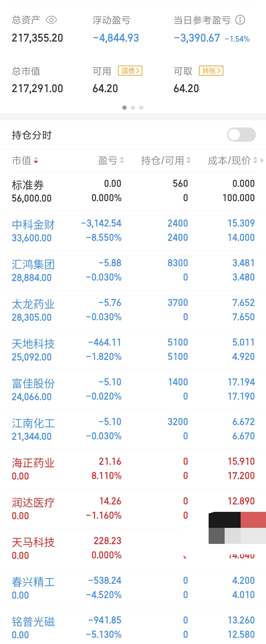Viewport: 266px width, 644px height.
Task: Select third page indicator dot
Action: (141, 107)
